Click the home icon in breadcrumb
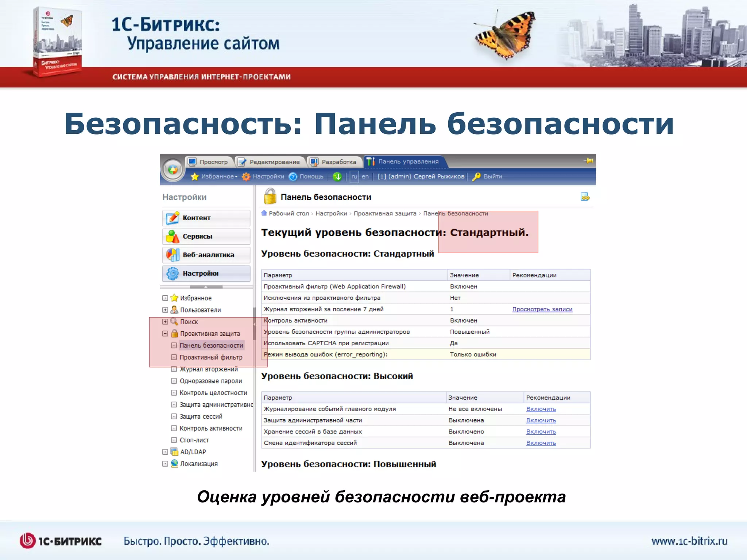 point(264,213)
